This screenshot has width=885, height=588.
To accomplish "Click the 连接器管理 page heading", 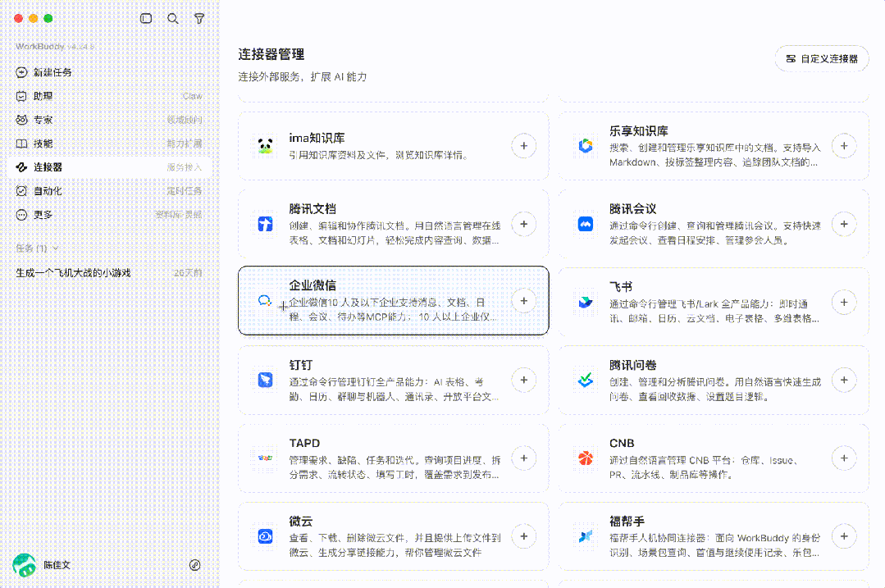I will coord(271,54).
